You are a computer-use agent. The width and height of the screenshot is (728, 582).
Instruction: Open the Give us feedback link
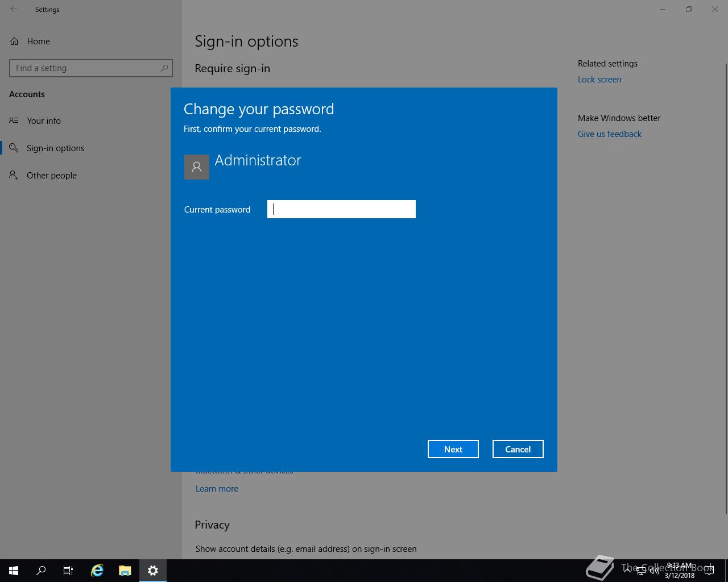tap(610, 134)
